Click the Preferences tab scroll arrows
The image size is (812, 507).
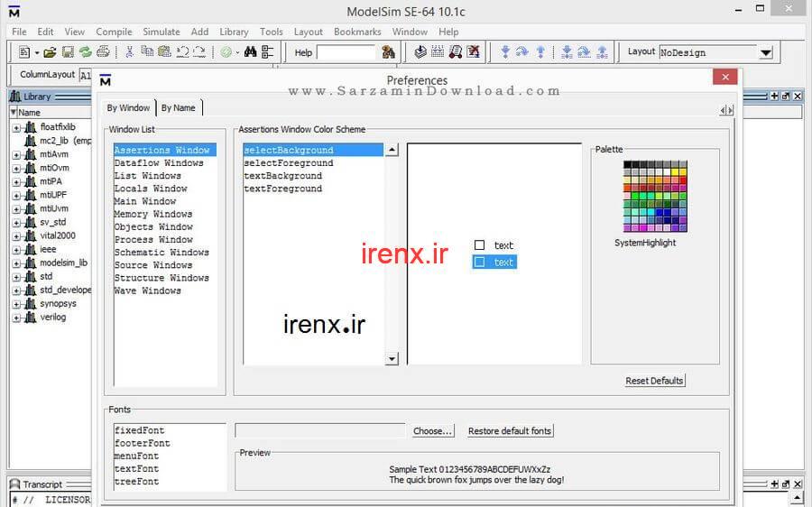(x=726, y=110)
